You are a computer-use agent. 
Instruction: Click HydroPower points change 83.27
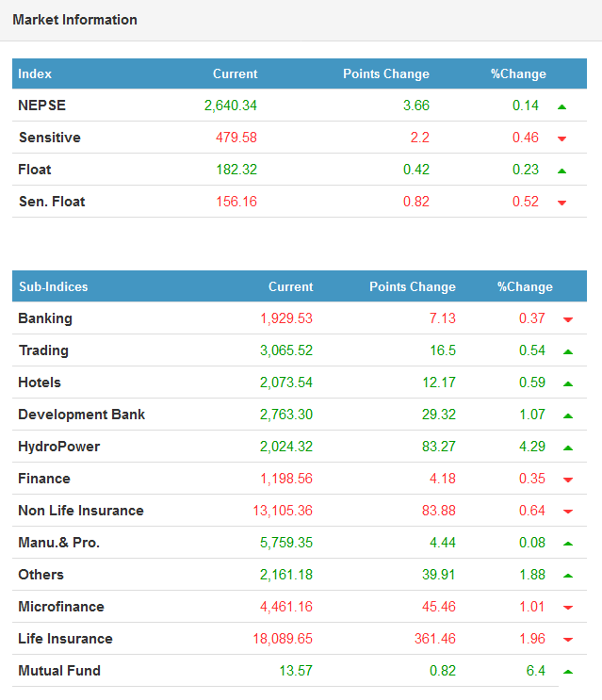(x=439, y=447)
